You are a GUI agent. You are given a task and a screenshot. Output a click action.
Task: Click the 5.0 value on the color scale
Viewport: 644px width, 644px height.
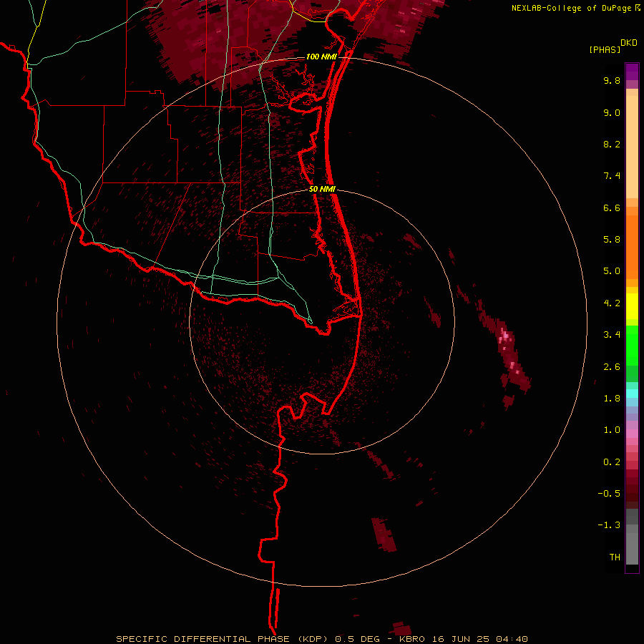(612, 271)
